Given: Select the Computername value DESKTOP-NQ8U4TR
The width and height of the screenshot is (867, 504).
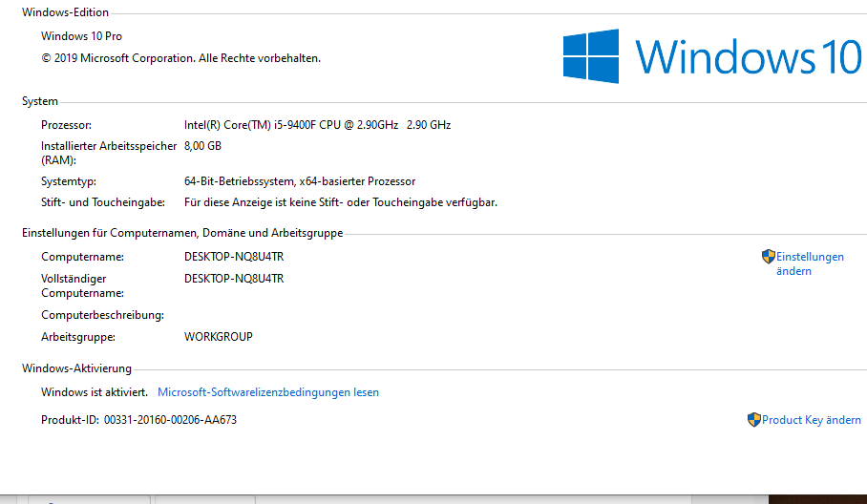Looking at the screenshot, I should [x=234, y=257].
